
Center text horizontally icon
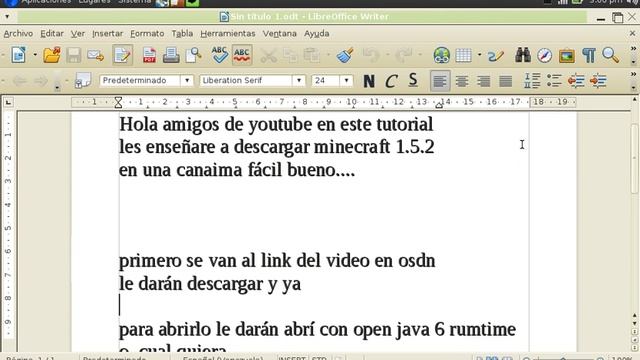(462, 81)
